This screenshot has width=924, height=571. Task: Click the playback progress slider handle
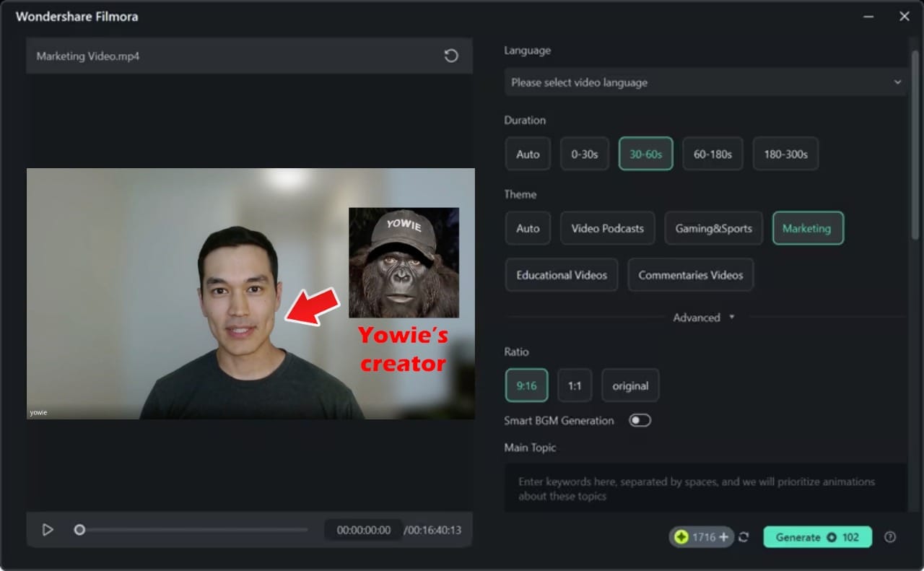coord(79,530)
